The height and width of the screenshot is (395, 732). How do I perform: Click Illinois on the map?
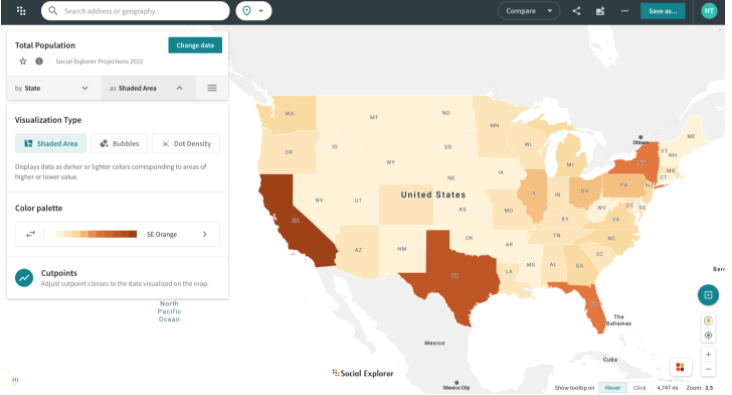point(534,194)
